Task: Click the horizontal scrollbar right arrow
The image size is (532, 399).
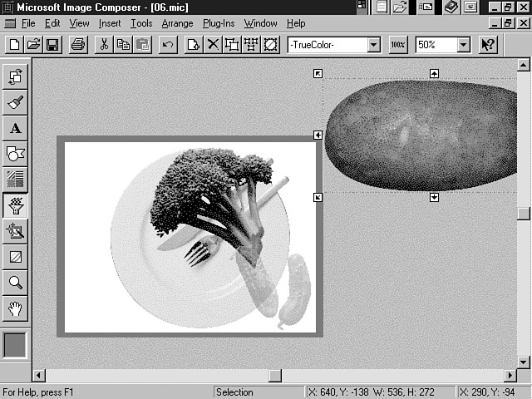Action: 509,376
